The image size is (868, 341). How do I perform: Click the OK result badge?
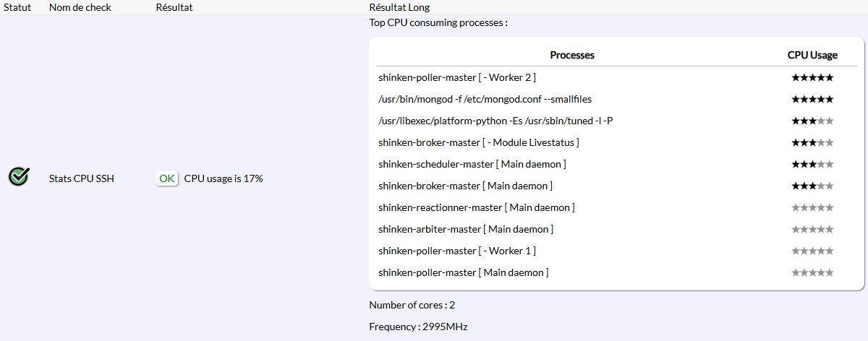pos(167,178)
